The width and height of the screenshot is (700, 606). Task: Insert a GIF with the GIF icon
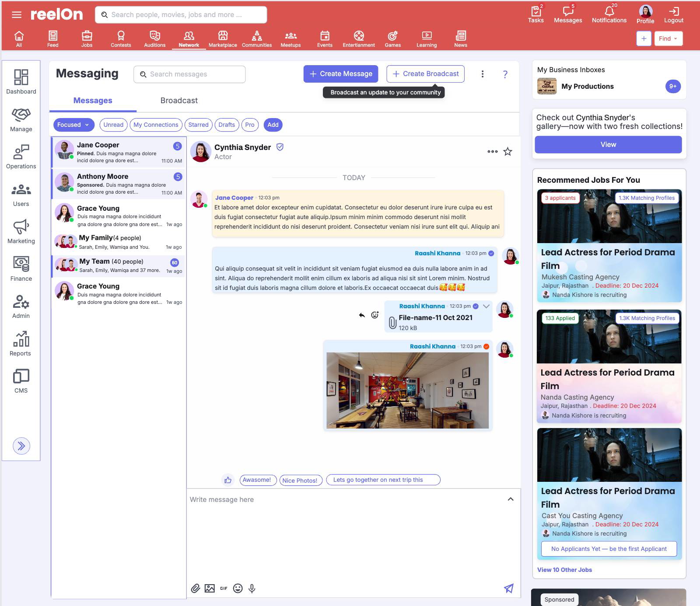(224, 589)
